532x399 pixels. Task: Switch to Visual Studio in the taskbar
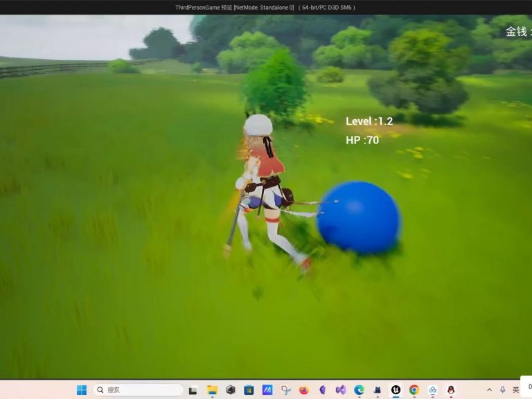pos(340,390)
